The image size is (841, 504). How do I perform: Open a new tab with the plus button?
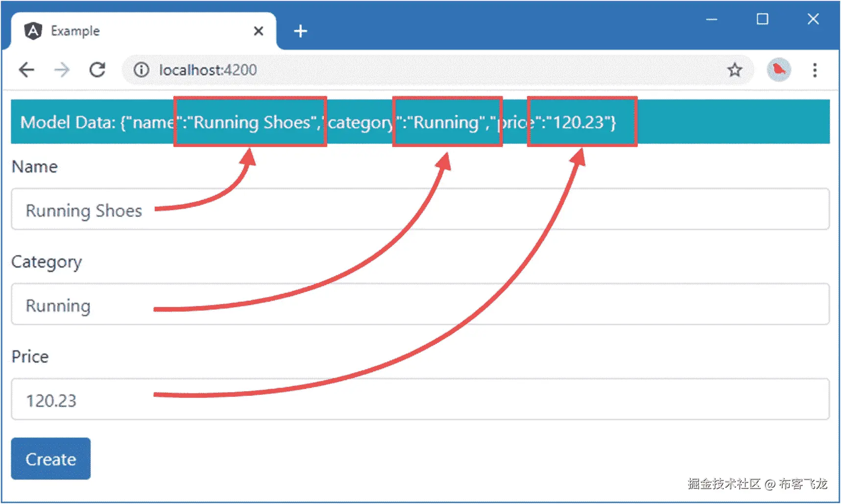(300, 31)
